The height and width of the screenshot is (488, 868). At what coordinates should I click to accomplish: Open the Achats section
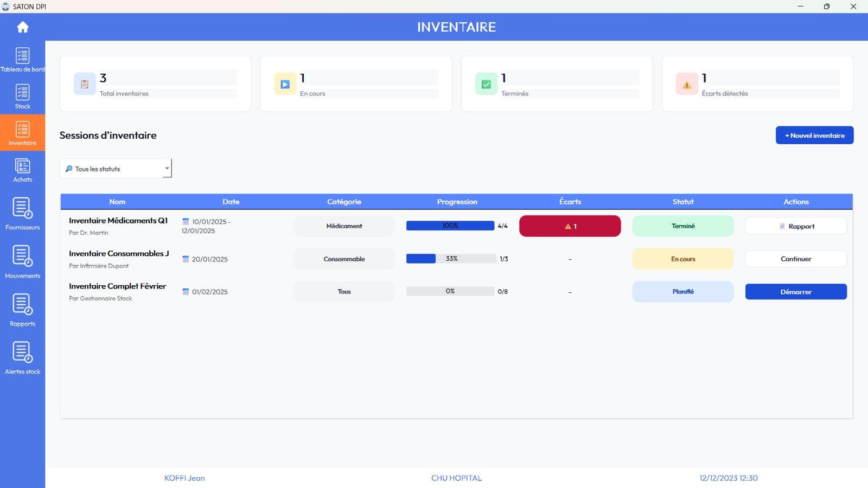(23, 170)
